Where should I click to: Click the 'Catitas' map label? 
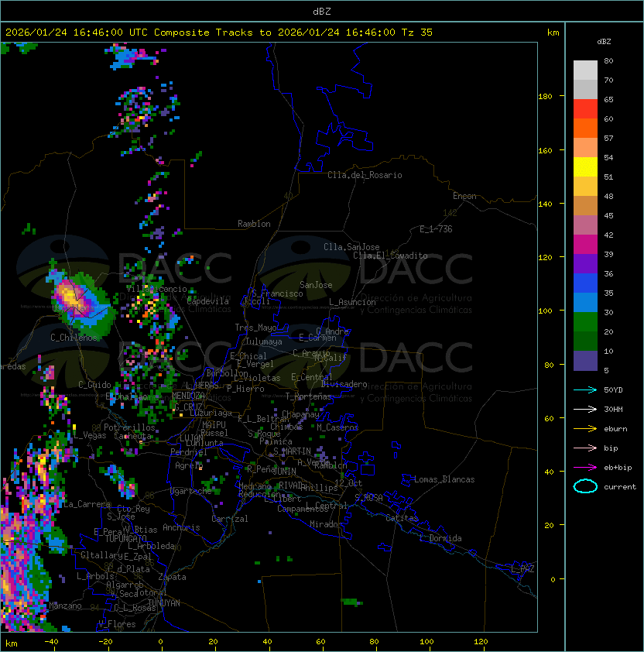tap(402, 518)
